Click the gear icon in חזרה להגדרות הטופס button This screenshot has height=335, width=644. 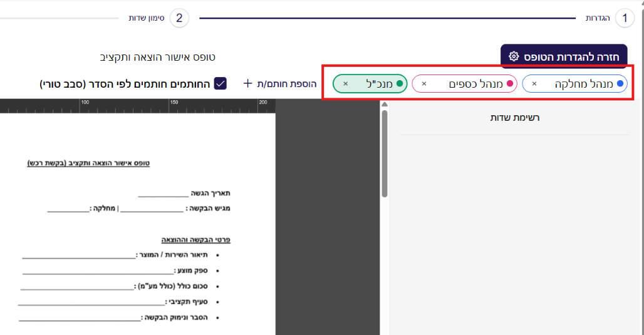click(x=514, y=56)
